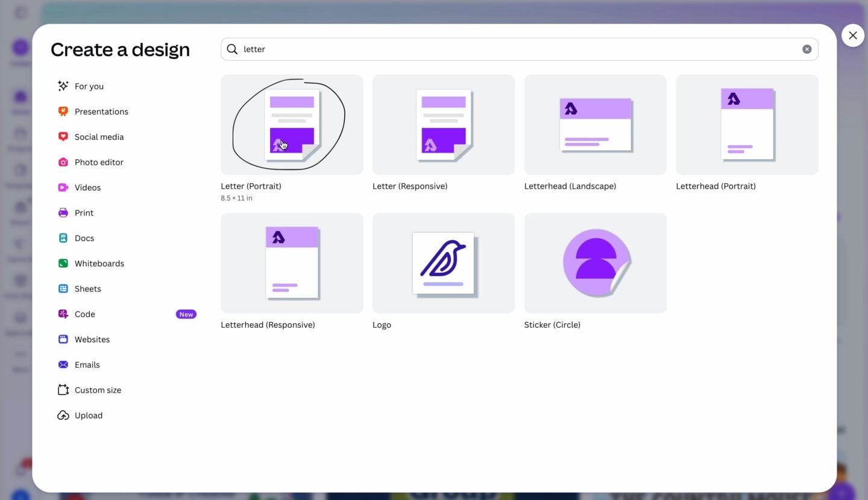Screen dimensions: 868x500
Task: Clear the search field with the X icon
Action: 807,49
